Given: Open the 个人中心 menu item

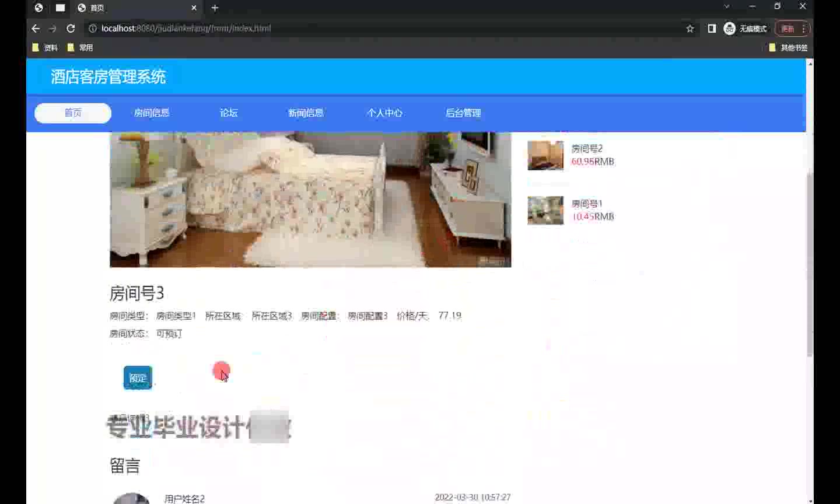Looking at the screenshot, I should [385, 113].
